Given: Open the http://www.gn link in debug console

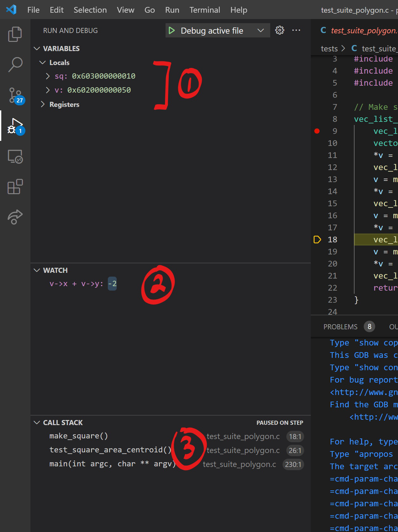Looking at the screenshot, I should (364, 392).
